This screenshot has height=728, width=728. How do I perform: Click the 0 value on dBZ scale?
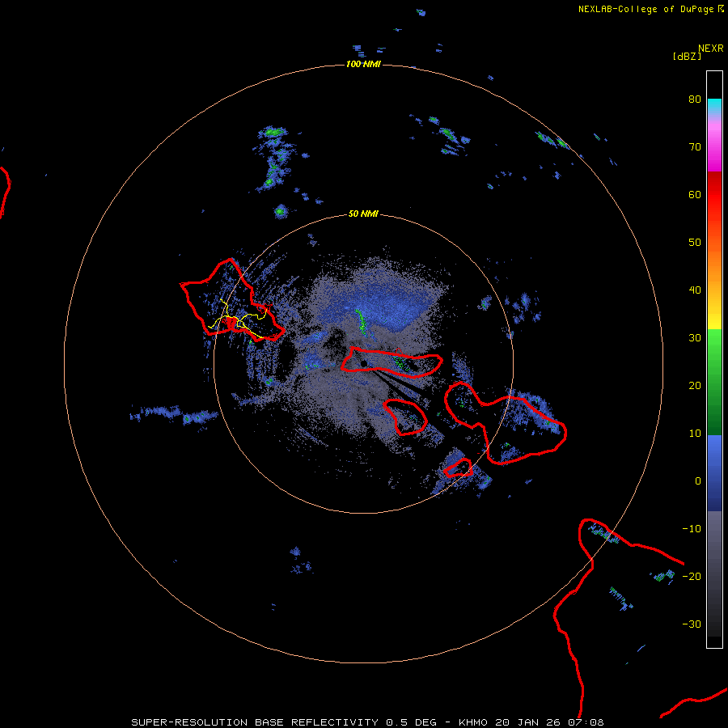pos(698,481)
